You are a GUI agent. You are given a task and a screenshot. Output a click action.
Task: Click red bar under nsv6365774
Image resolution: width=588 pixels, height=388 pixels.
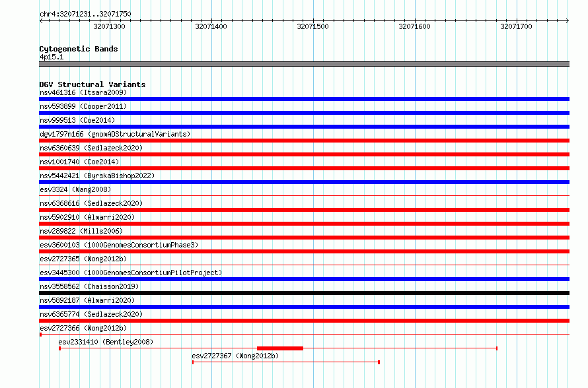coord(304,321)
